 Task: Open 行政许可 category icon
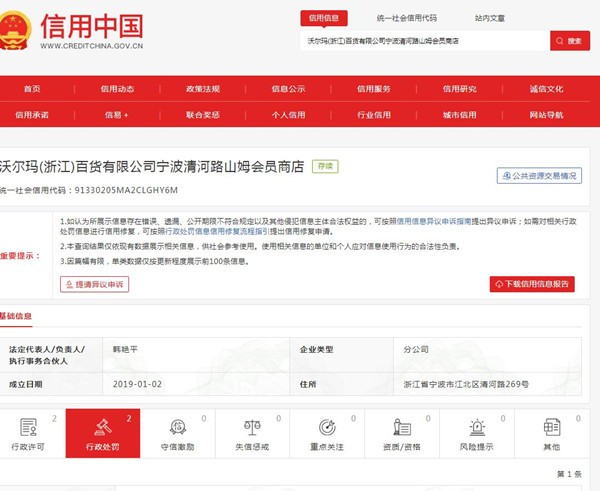coord(28,427)
